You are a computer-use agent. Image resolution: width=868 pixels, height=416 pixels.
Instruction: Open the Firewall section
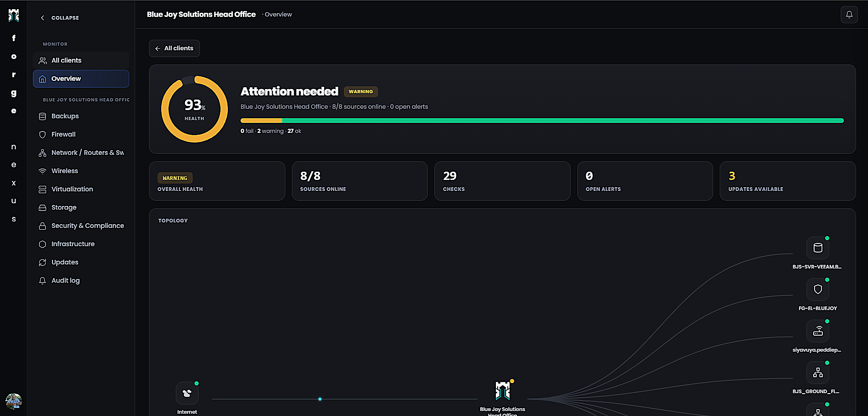point(81,134)
